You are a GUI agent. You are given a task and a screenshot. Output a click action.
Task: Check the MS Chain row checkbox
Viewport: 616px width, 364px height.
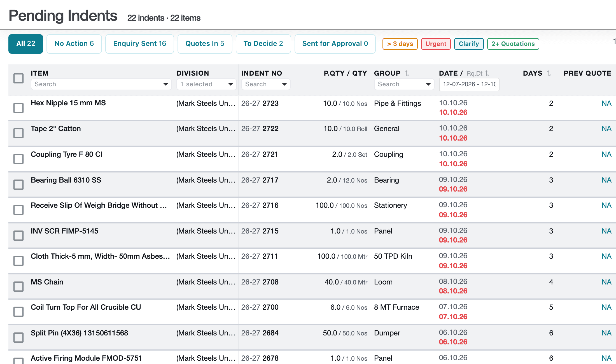pyautogui.click(x=18, y=287)
